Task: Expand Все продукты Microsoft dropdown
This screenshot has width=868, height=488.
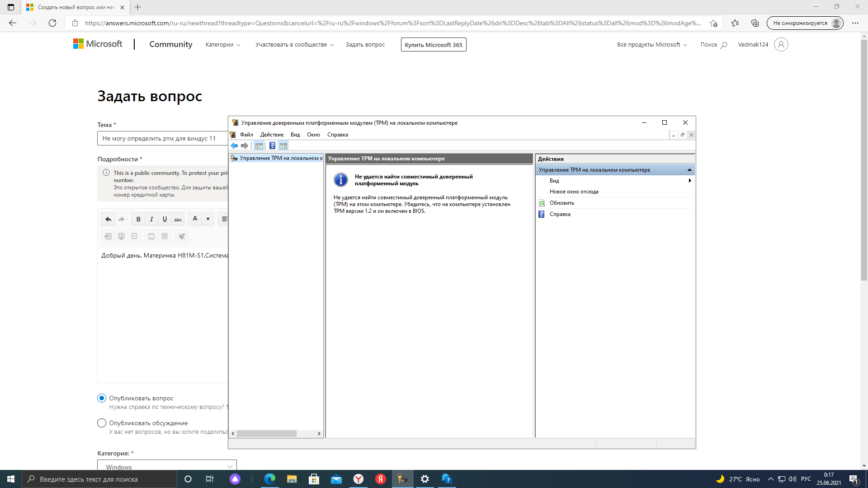Action: pos(652,45)
